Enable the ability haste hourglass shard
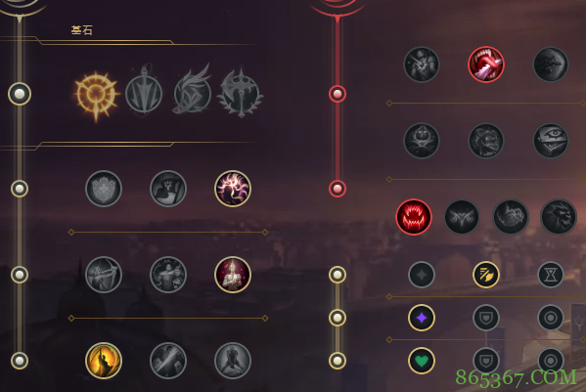 pyautogui.click(x=551, y=275)
